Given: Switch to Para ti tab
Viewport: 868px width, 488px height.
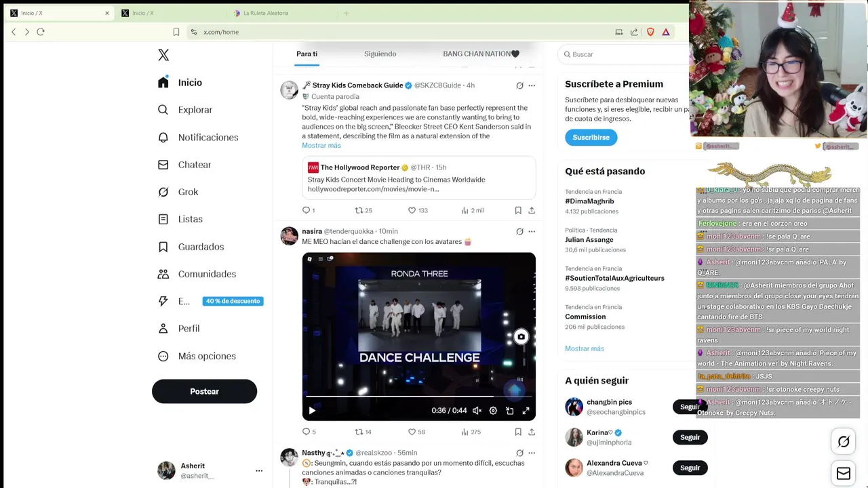Looking at the screenshot, I should point(307,54).
